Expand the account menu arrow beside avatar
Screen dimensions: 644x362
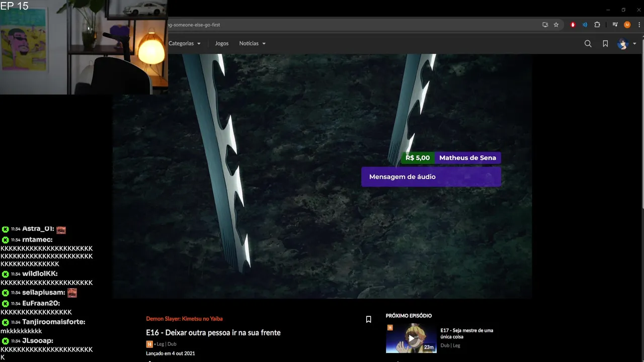click(x=634, y=44)
